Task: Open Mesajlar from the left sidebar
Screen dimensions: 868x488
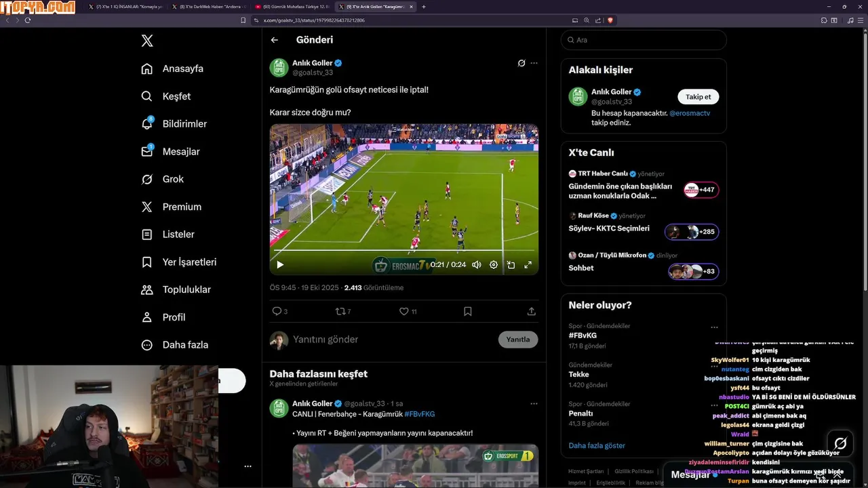Action: click(x=170, y=152)
